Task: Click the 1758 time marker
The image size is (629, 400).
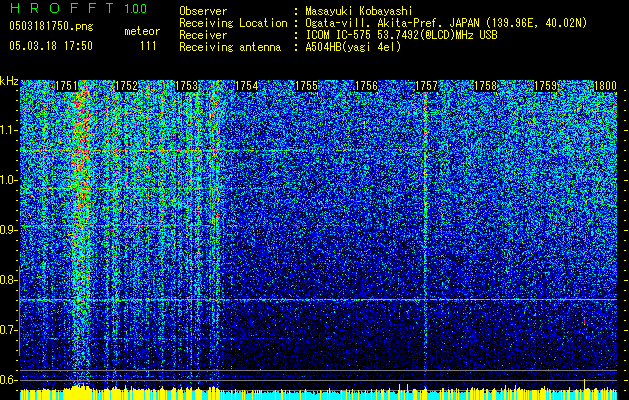Action: click(x=485, y=86)
